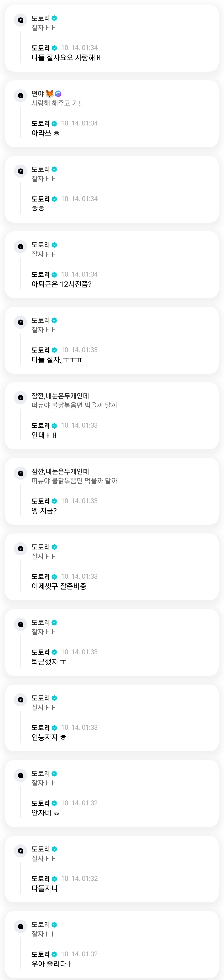
Task: Click the 도토리 name on the '다들 잘자요오 사랑해ㅐ' reply
Action: click(x=41, y=48)
